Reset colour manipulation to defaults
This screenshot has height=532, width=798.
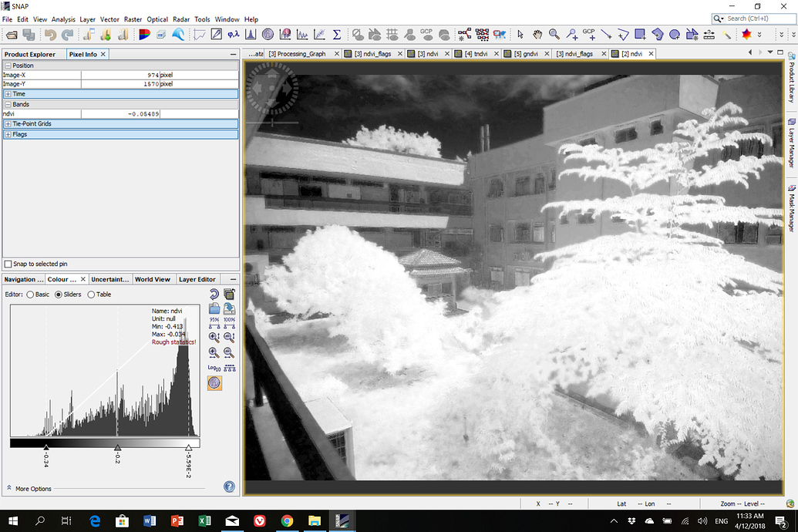214,295
